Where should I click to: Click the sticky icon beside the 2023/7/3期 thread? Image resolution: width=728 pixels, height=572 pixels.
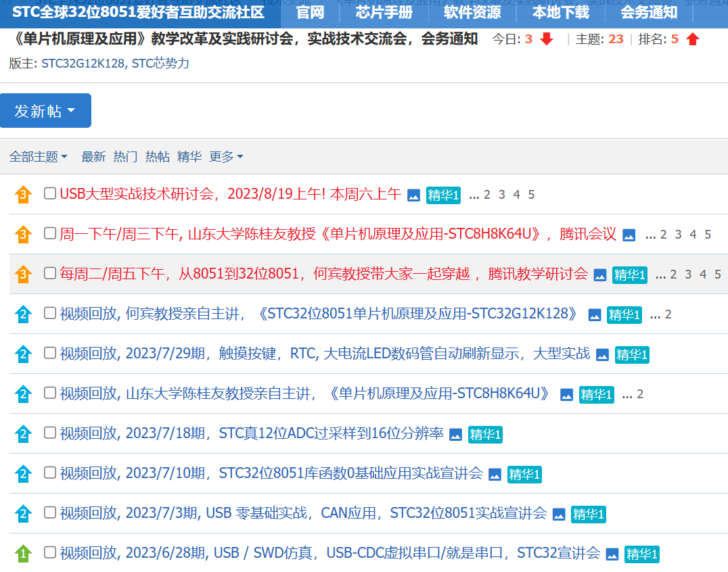tap(23, 514)
